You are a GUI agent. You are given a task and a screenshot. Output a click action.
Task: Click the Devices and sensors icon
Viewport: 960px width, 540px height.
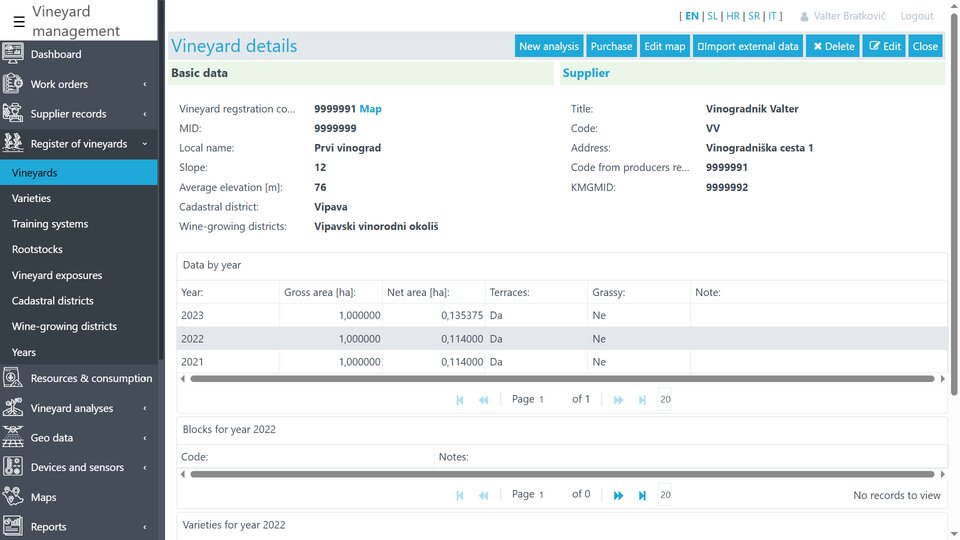pos(13,467)
